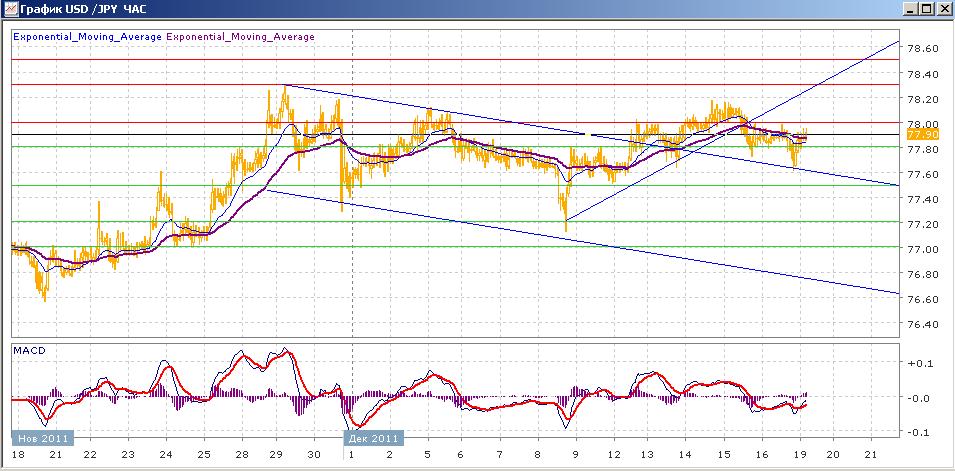Image resolution: width=955 pixels, height=471 pixels.
Task: Click the -0.1 MACD scale label
Action: [918, 433]
